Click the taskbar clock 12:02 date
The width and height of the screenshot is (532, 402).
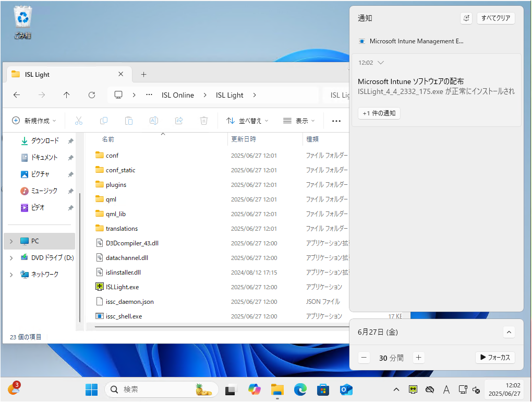504,389
